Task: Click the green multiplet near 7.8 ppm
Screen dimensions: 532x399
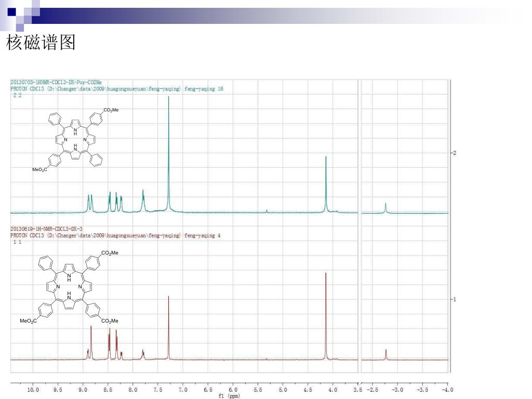Action: coord(143,201)
